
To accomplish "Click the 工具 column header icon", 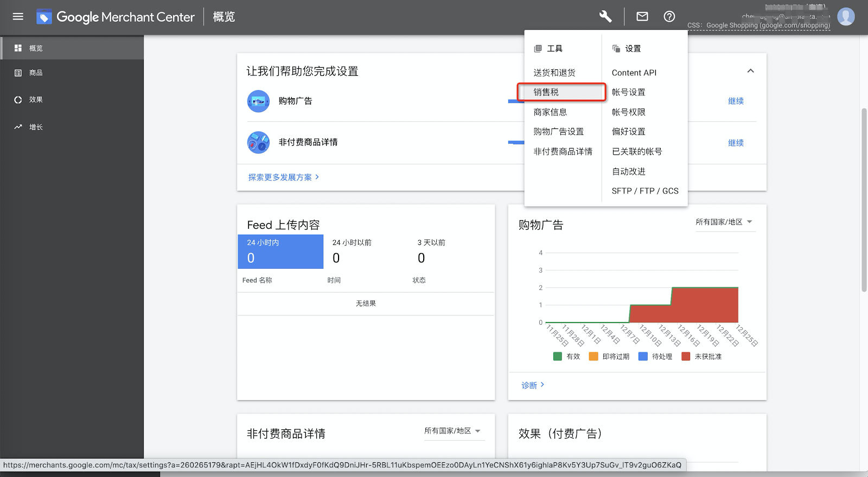I will 538,48.
